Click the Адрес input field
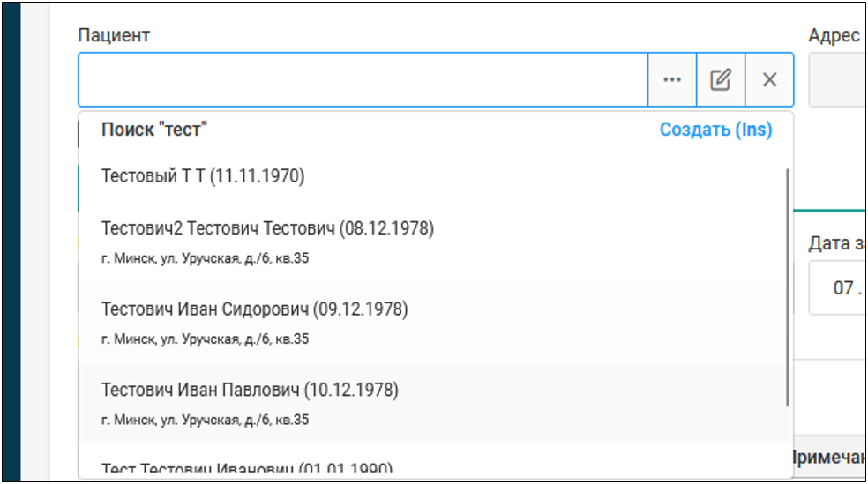Viewport: 868px width, 484px height. pyautogui.click(x=838, y=80)
